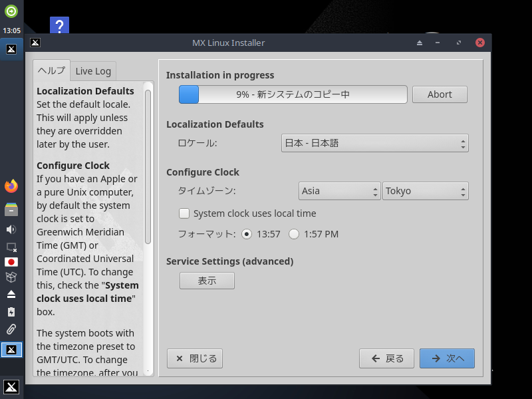The image size is (532, 399).
Task: Open the Asia timezone region dropdown
Action: point(340,191)
